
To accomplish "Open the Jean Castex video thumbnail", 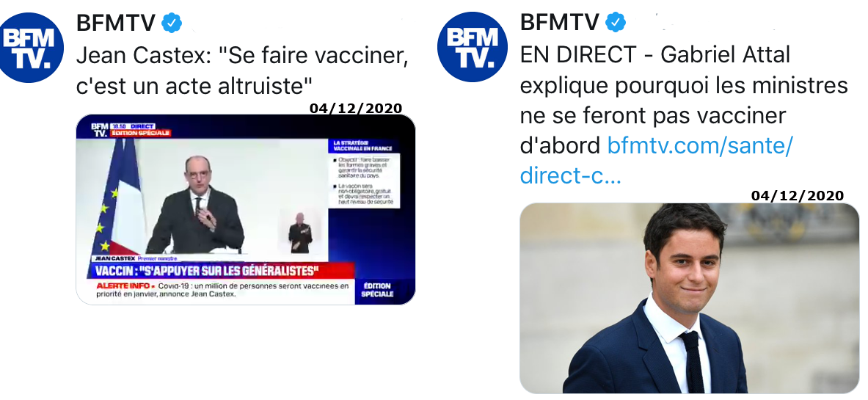I will tap(245, 209).
